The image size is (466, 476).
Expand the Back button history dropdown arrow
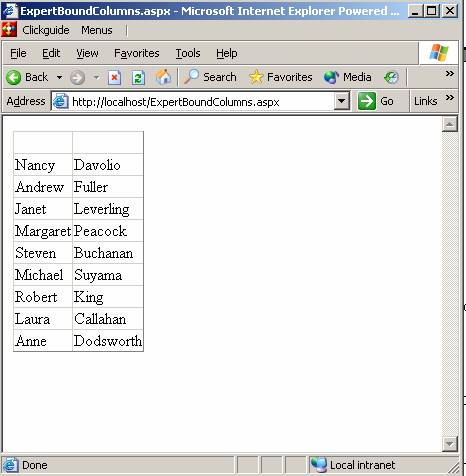(x=59, y=78)
